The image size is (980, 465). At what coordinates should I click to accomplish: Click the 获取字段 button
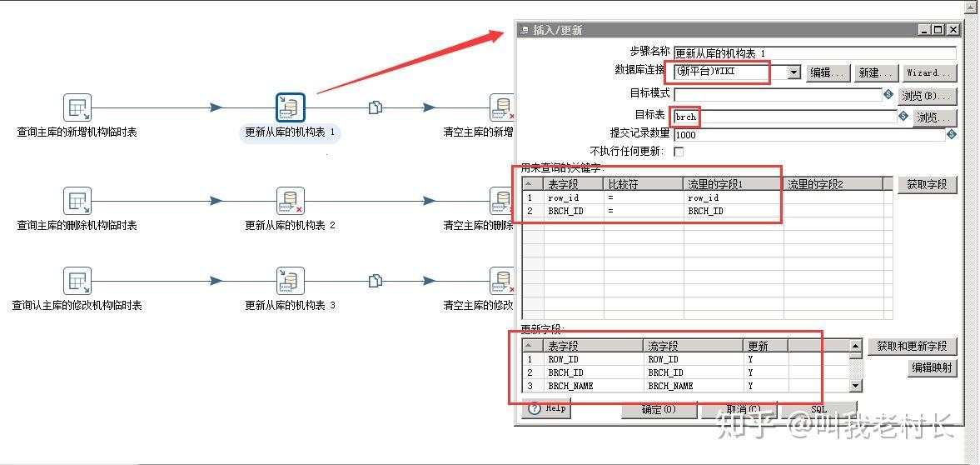coord(928,185)
